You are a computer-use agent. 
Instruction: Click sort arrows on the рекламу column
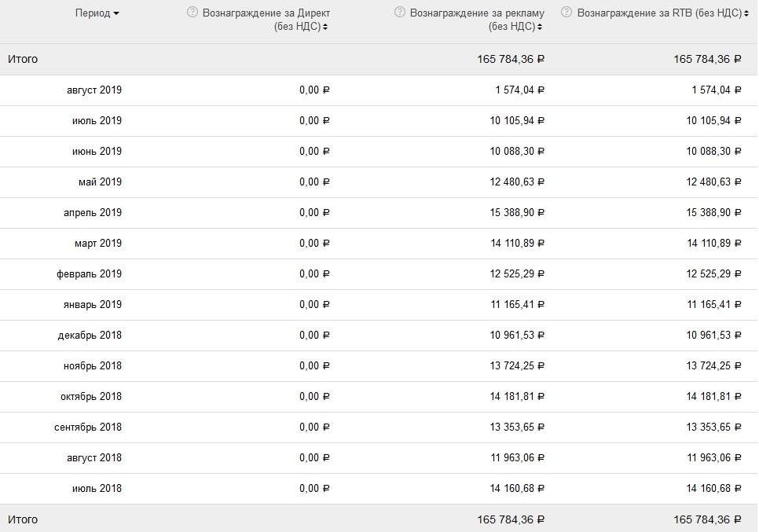click(541, 27)
